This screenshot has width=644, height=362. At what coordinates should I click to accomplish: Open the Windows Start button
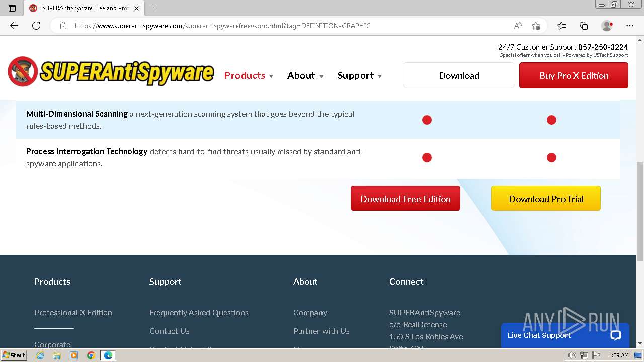(x=14, y=355)
